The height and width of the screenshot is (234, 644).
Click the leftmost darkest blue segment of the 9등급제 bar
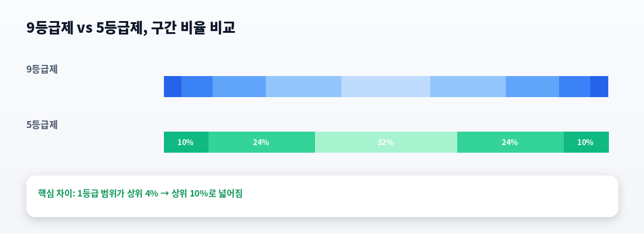(x=173, y=87)
